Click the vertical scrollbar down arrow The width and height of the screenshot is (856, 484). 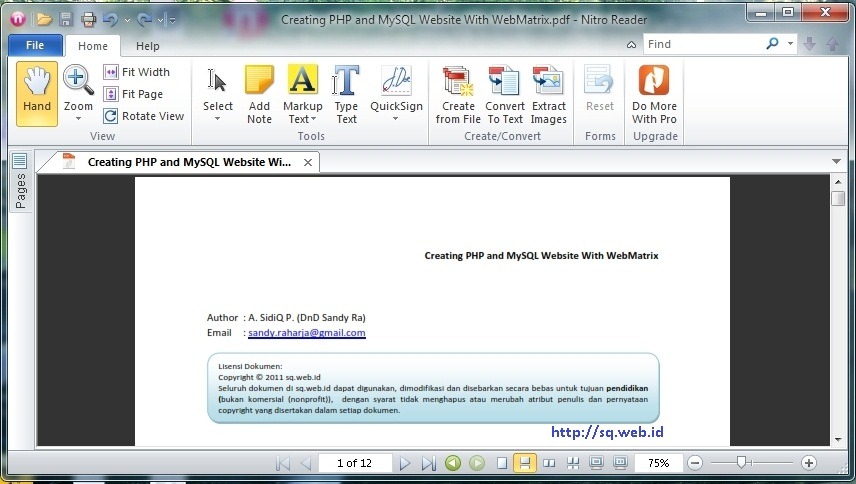coord(838,440)
